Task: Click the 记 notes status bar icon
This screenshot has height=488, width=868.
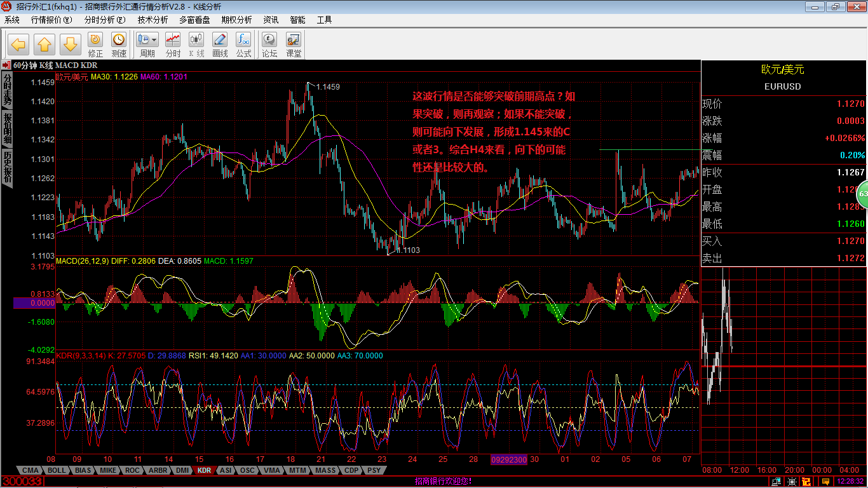Action: 806,482
